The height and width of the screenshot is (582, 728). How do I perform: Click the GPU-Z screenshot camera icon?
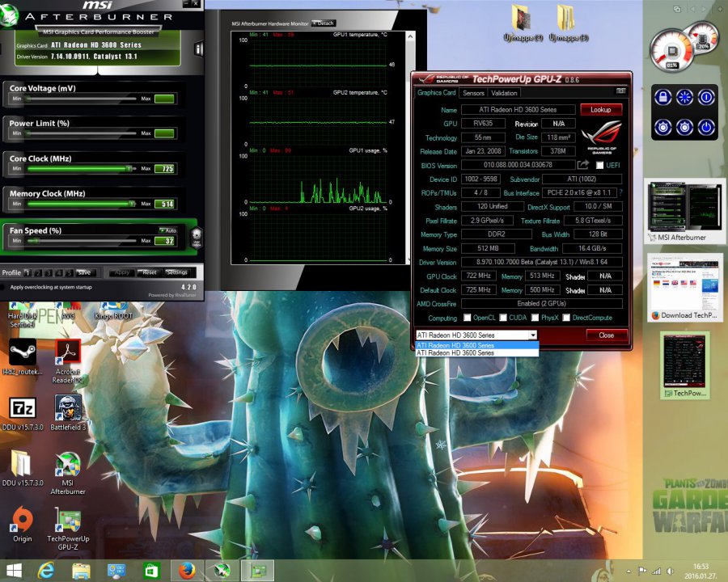pos(620,91)
